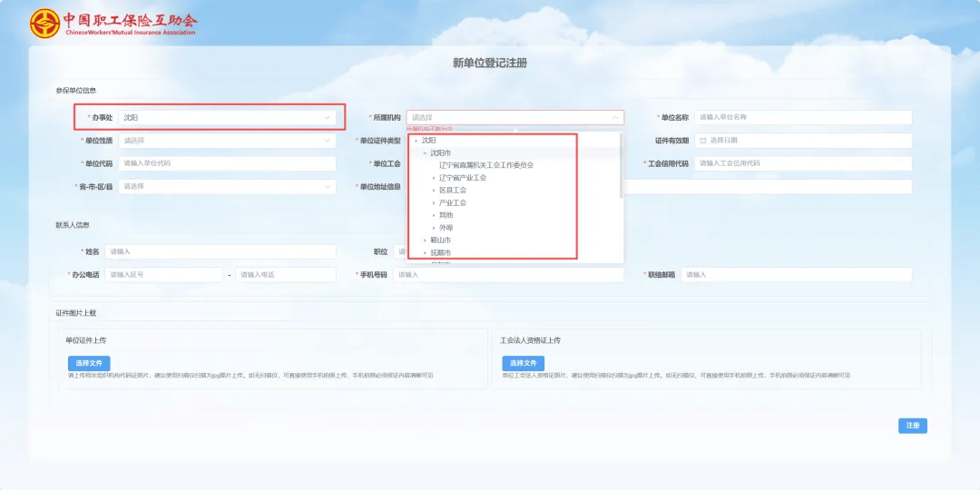Open the 省-市-区/县 dropdown

pos(227,187)
